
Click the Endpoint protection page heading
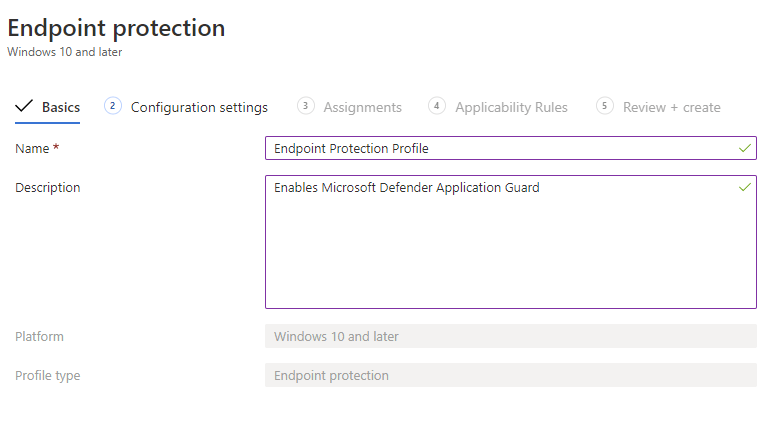tap(116, 28)
